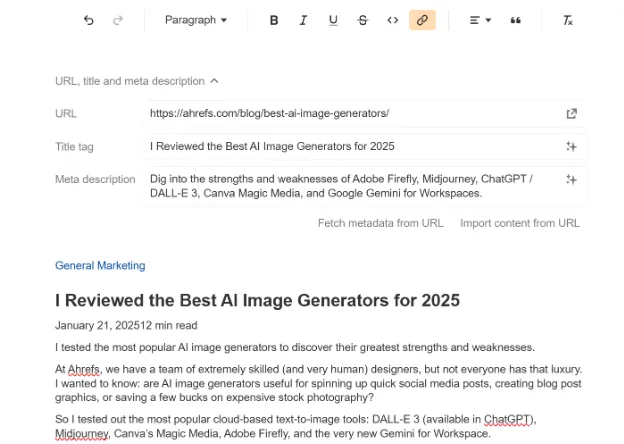Click the underlined word ChatGPT
624x444 pixels.
(x=508, y=419)
